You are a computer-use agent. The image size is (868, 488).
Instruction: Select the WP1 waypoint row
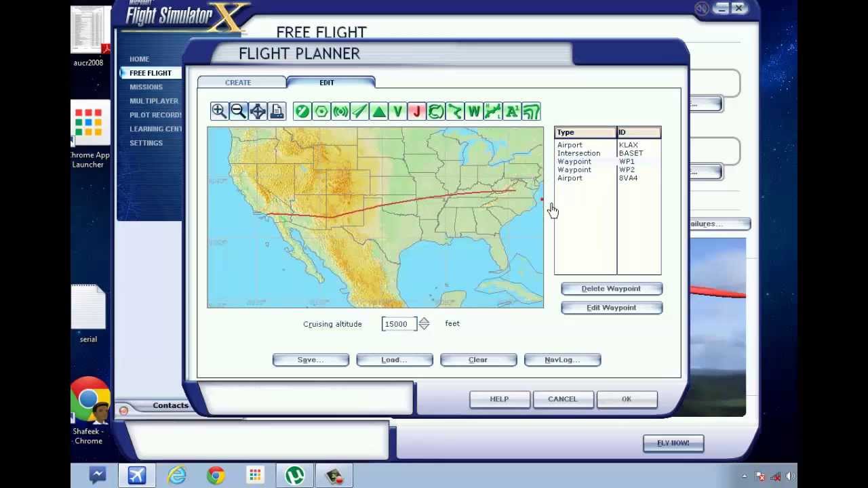(607, 161)
